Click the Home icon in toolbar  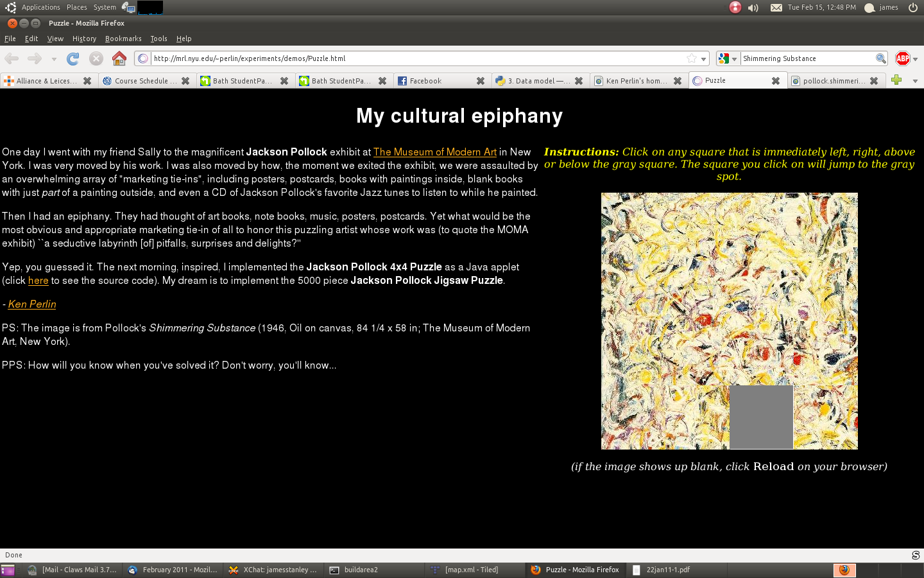[x=119, y=58]
